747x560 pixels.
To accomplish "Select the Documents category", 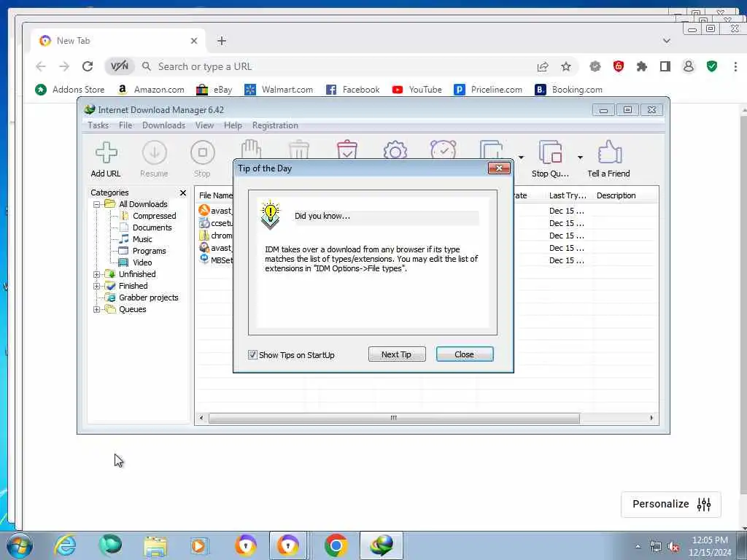I will [152, 227].
